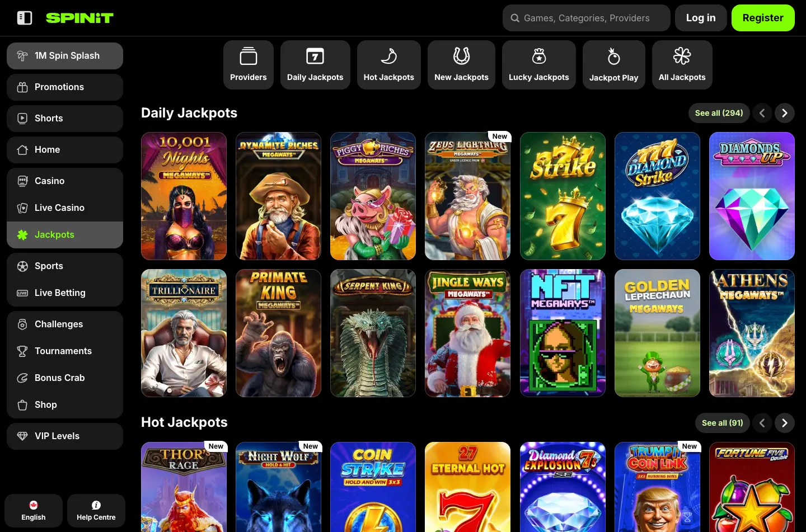Open the Shop
The width and height of the screenshot is (806, 532).
point(65,405)
